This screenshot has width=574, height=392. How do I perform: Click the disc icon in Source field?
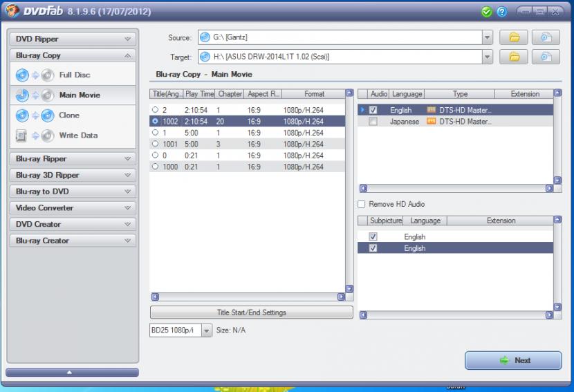tap(205, 37)
